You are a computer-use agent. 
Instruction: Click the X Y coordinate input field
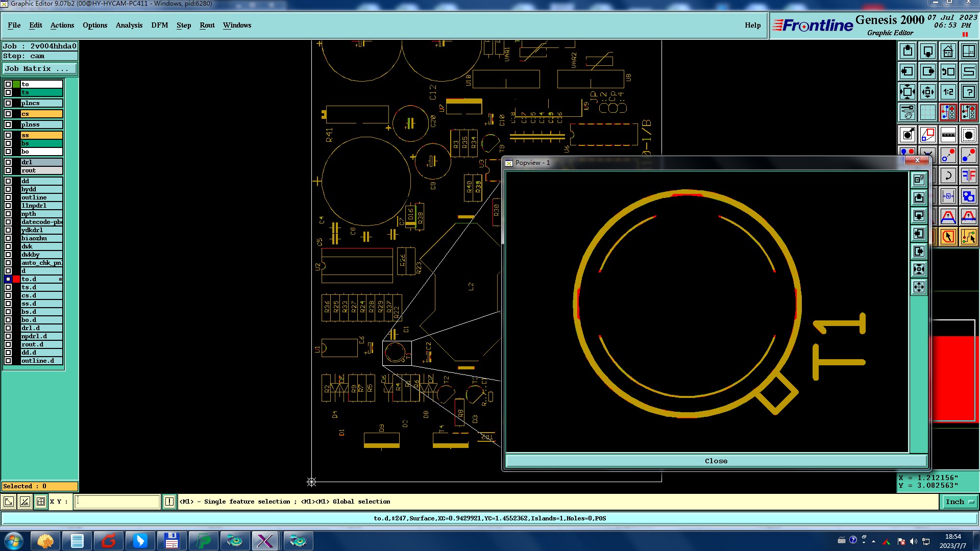[x=117, y=502]
